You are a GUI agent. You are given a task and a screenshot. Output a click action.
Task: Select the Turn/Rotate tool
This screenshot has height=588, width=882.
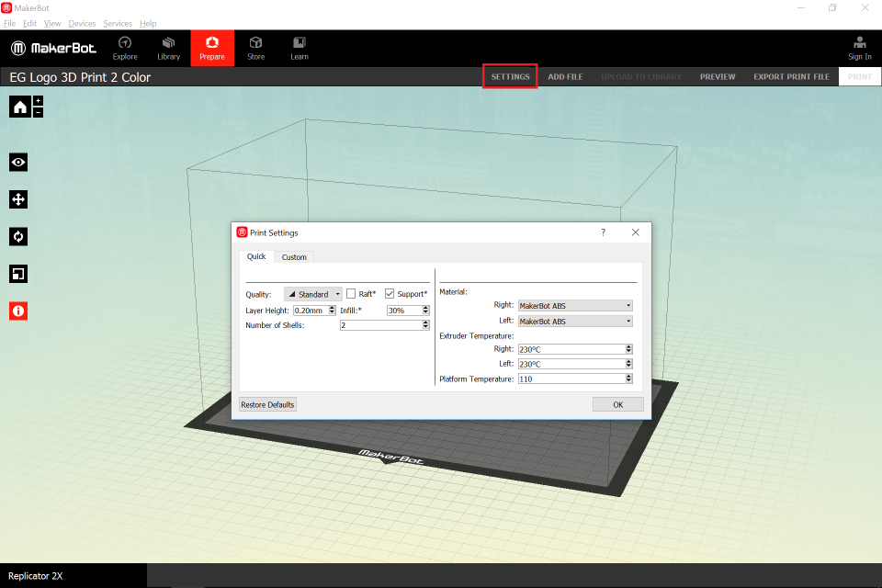pyautogui.click(x=18, y=236)
